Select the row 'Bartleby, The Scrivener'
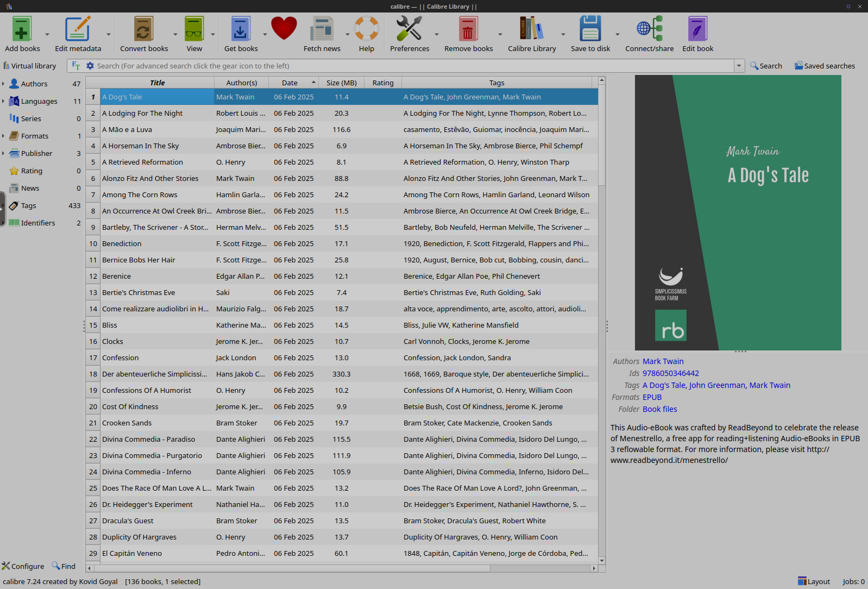This screenshot has width=868, height=589. [342, 227]
